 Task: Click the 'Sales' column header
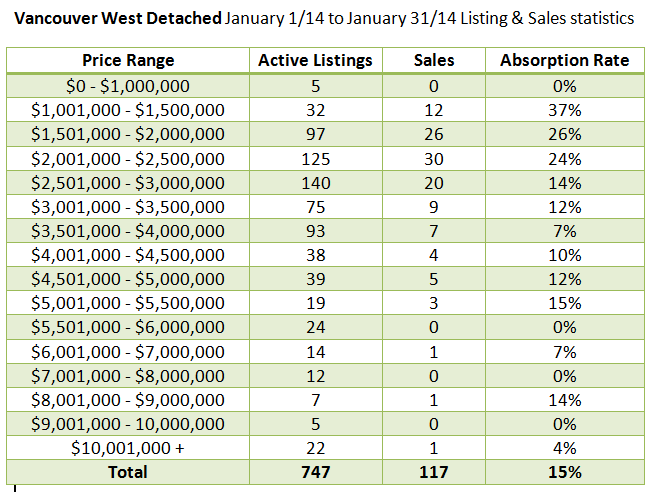pyautogui.click(x=434, y=61)
